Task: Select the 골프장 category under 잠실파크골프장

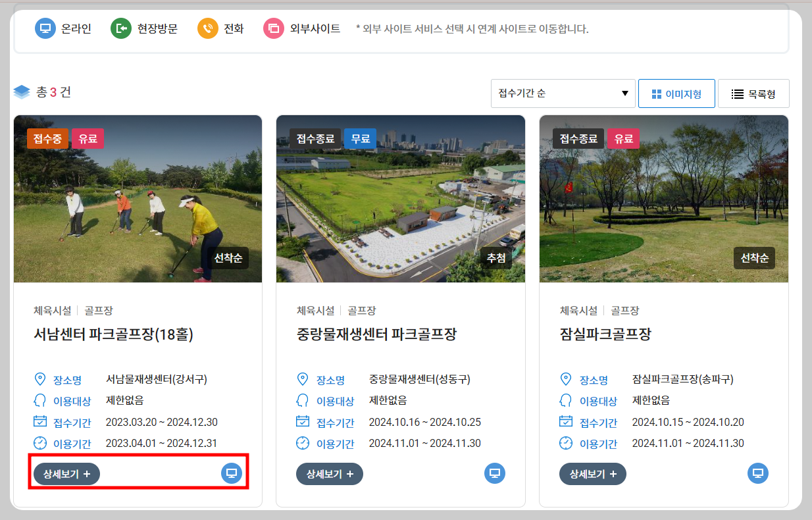Action: click(624, 310)
